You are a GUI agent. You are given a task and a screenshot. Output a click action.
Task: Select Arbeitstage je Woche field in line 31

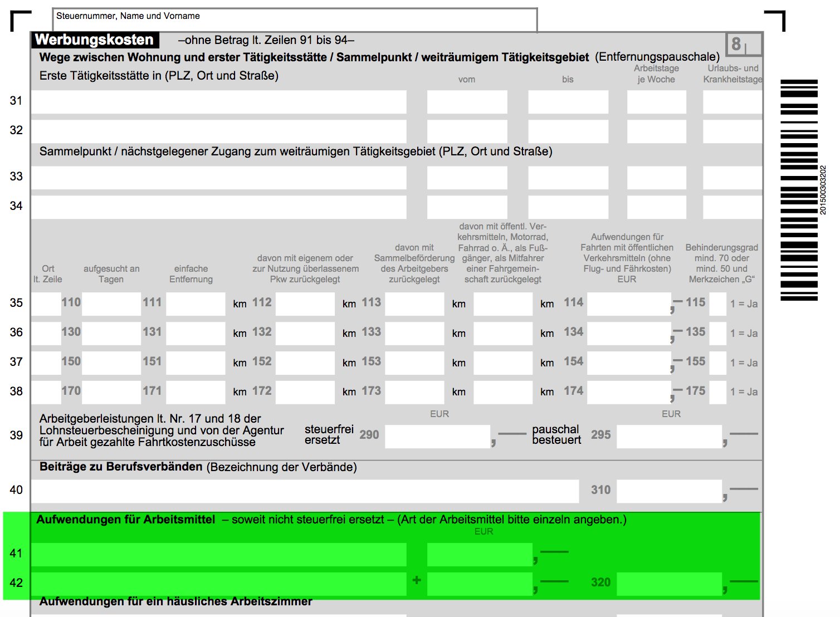[x=657, y=102]
